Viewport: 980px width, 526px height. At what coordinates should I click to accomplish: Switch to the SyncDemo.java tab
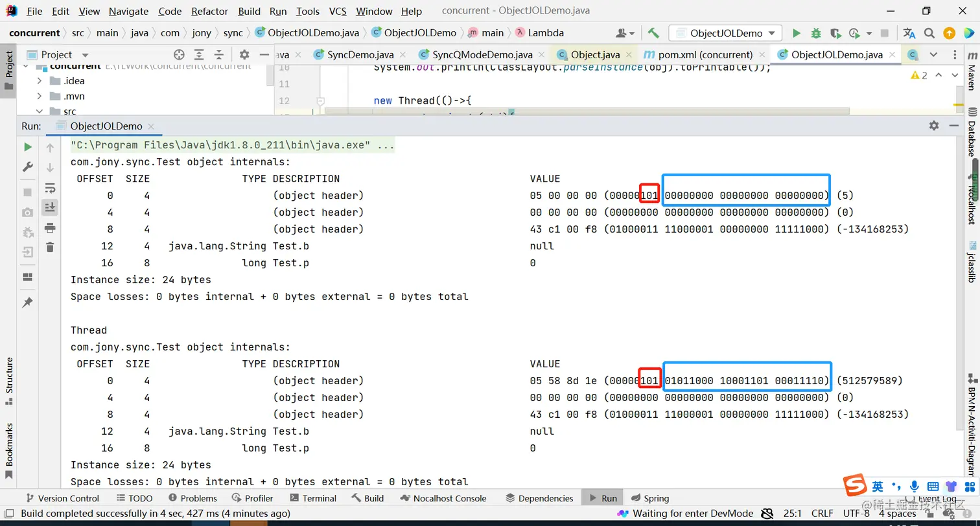click(x=360, y=55)
